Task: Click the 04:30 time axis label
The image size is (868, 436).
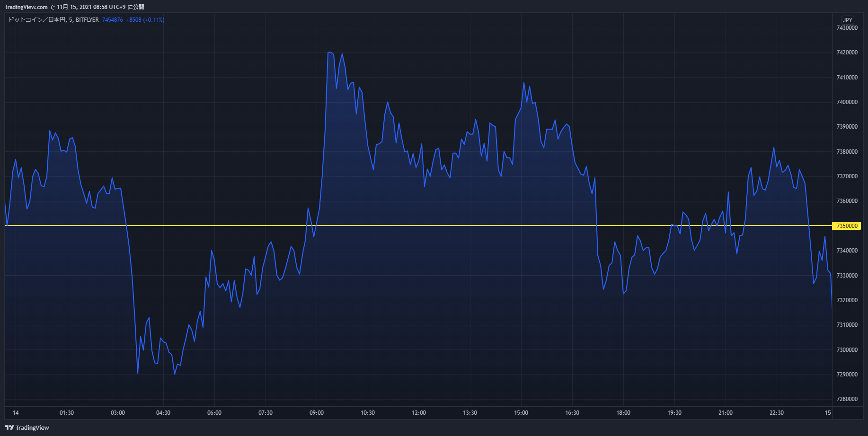Action: [163, 413]
